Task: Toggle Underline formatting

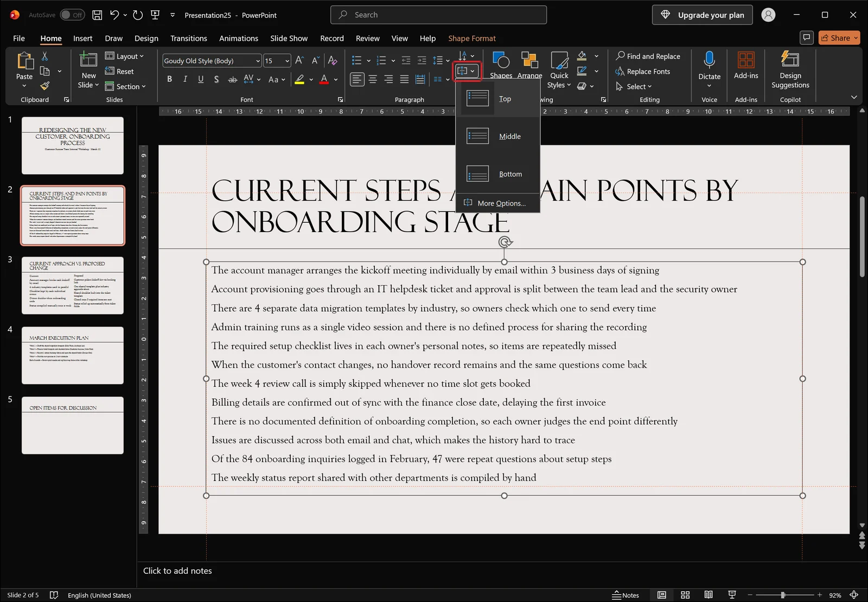Action: pos(201,79)
